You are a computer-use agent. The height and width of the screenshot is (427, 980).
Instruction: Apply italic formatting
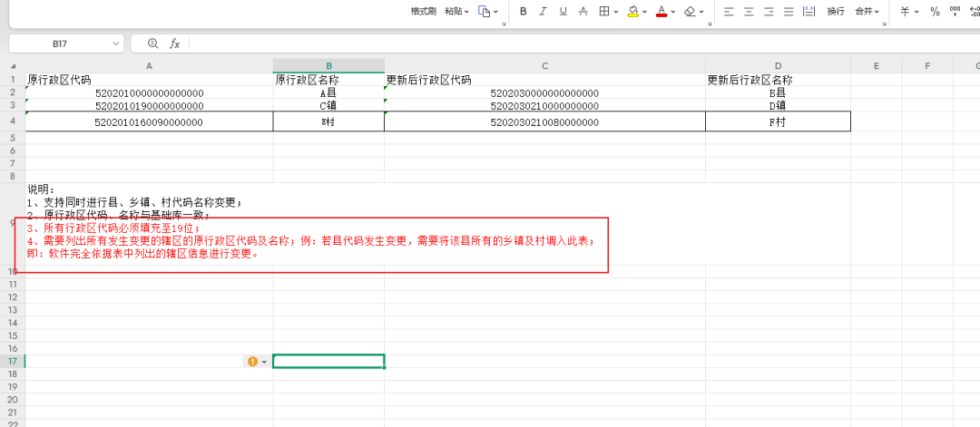coord(543,12)
